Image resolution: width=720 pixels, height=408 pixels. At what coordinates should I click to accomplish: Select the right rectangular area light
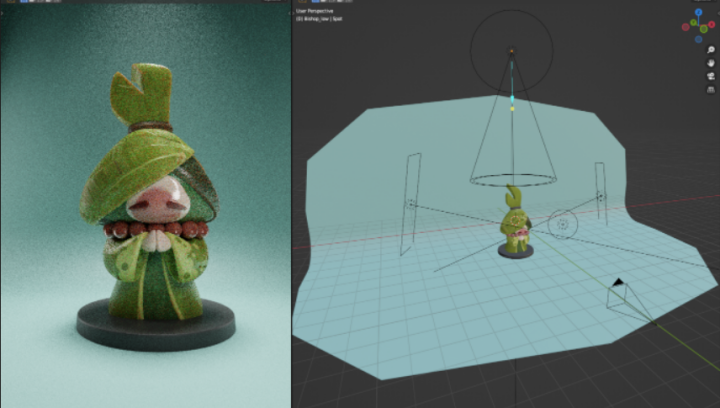[600, 197]
